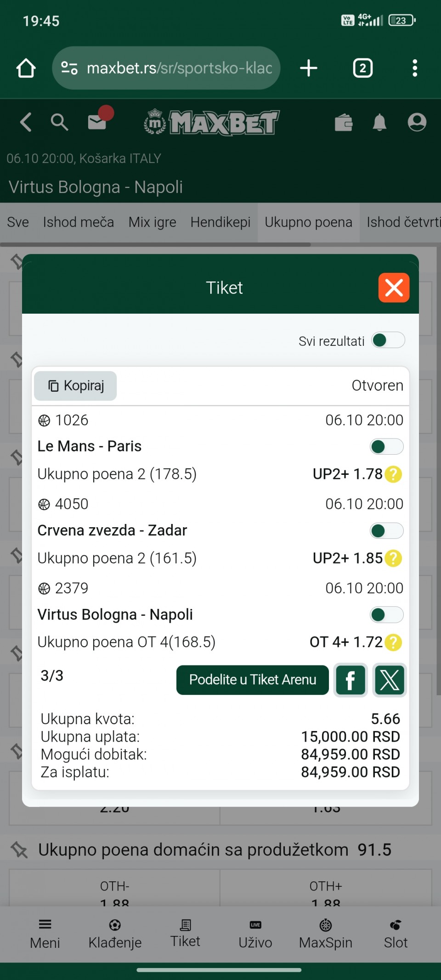Show help for UP2+ 1.78 odds

coord(393,474)
